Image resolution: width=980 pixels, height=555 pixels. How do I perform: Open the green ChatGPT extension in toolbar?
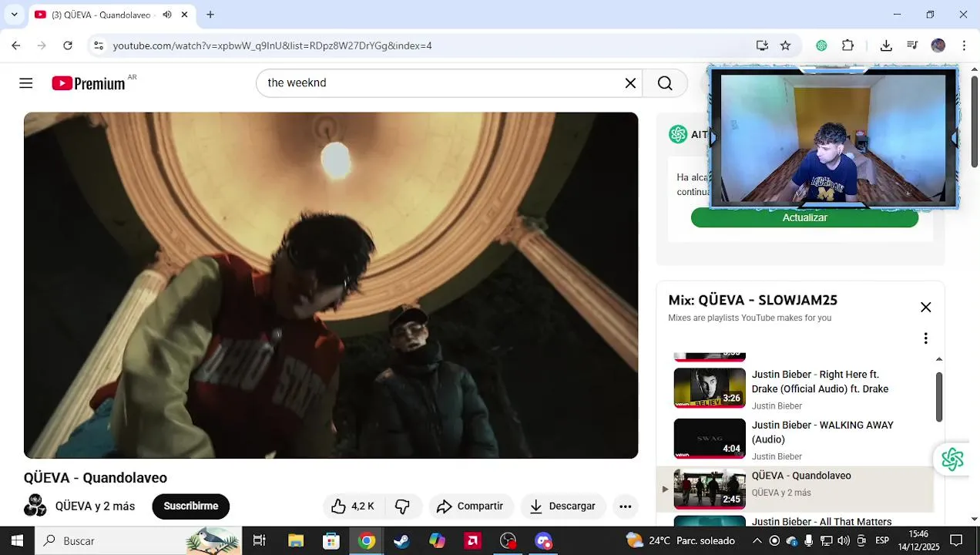click(x=821, y=45)
